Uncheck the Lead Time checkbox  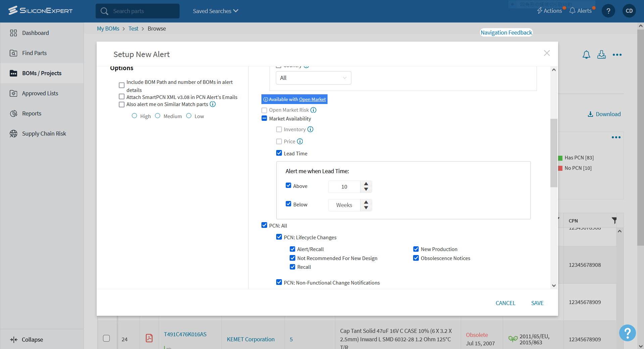[x=279, y=153]
